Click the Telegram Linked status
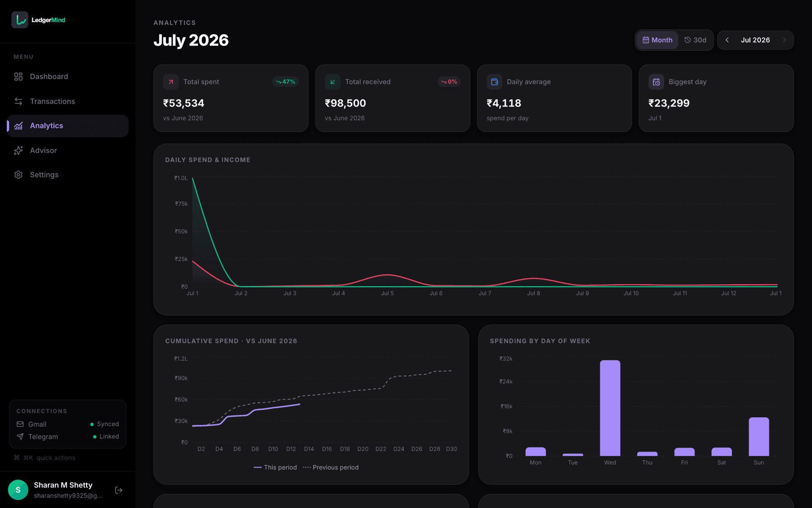The image size is (812, 508). (106, 437)
